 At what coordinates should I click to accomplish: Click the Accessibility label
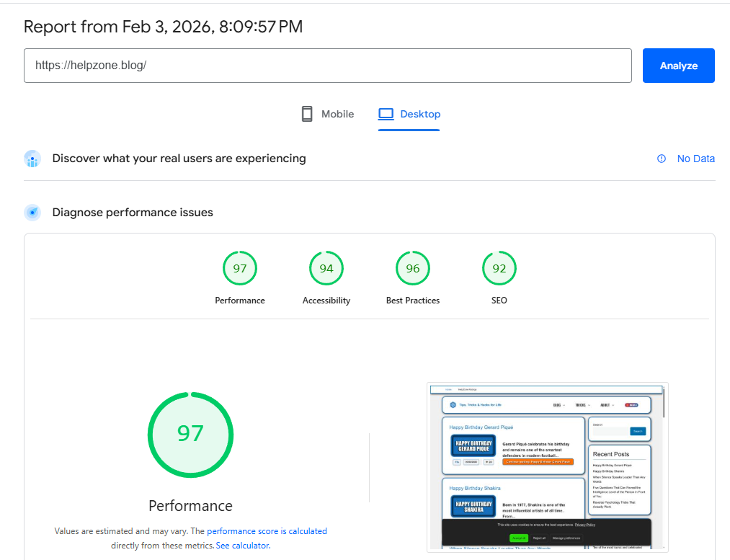tap(326, 301)
